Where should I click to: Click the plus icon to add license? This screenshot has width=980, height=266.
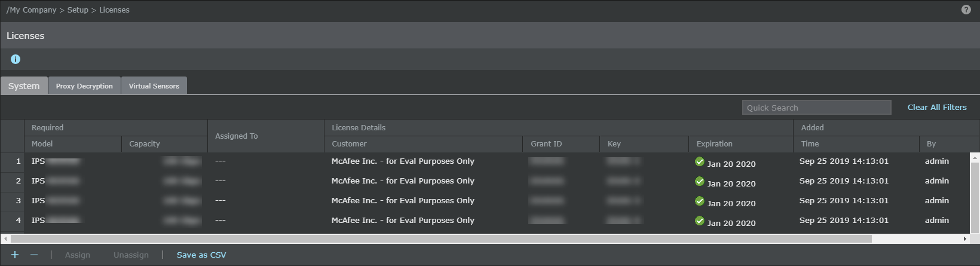[15, 255]
